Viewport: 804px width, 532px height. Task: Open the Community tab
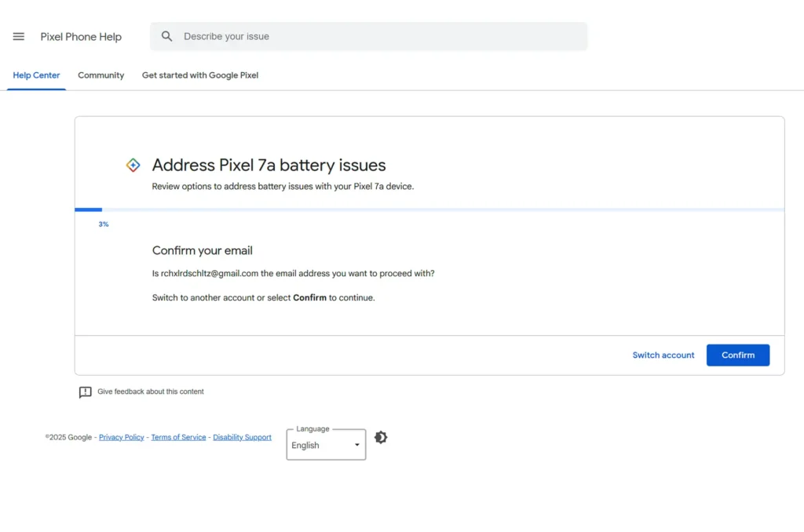tap(100, 75)
